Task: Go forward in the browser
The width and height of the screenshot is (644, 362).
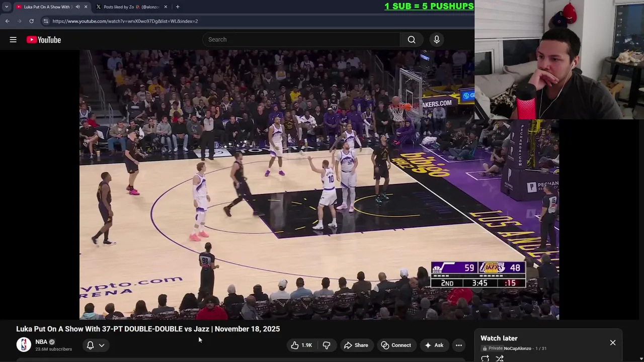Action: coord(19,21)
